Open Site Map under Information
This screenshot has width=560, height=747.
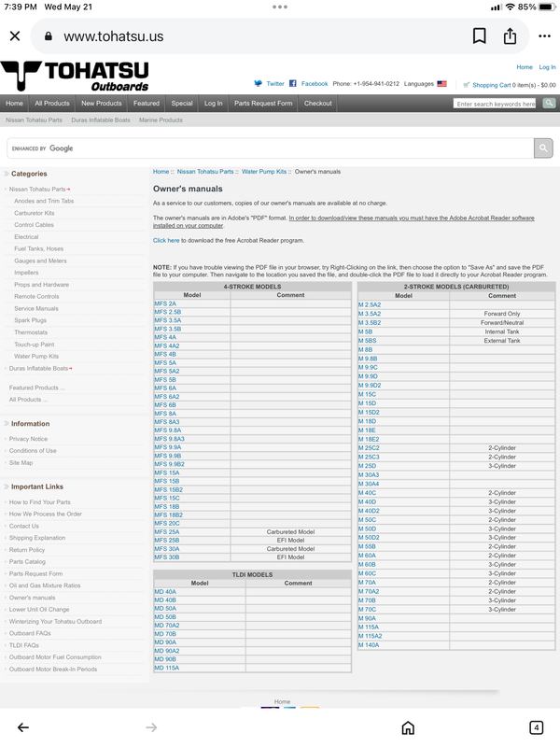(21, 462)
